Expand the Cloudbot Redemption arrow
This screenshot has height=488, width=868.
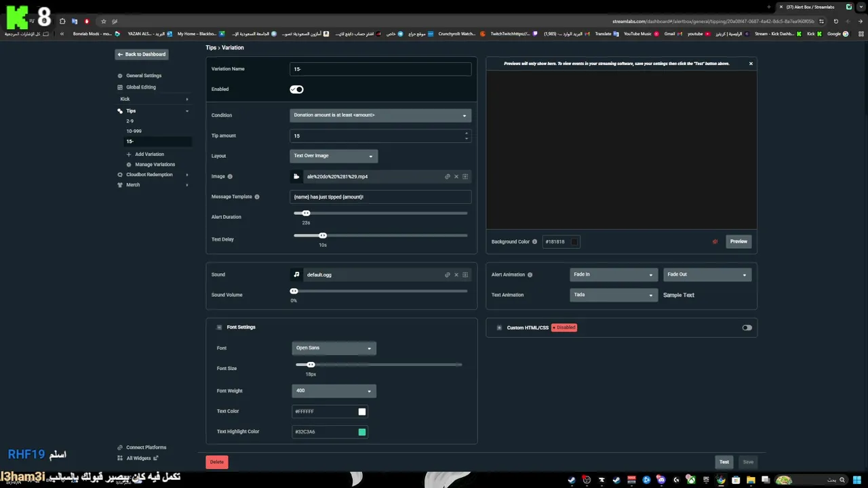pyautogui.click(x=187, y=175)
